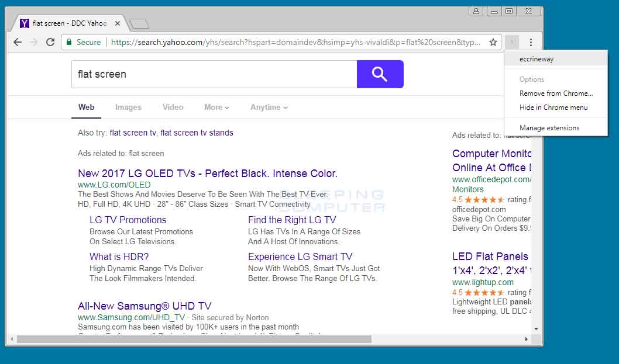Open the Computer Monitors Office Depot ad
Image resolution: width=619 pixels, height=364 pixels.
pos(492,161)
